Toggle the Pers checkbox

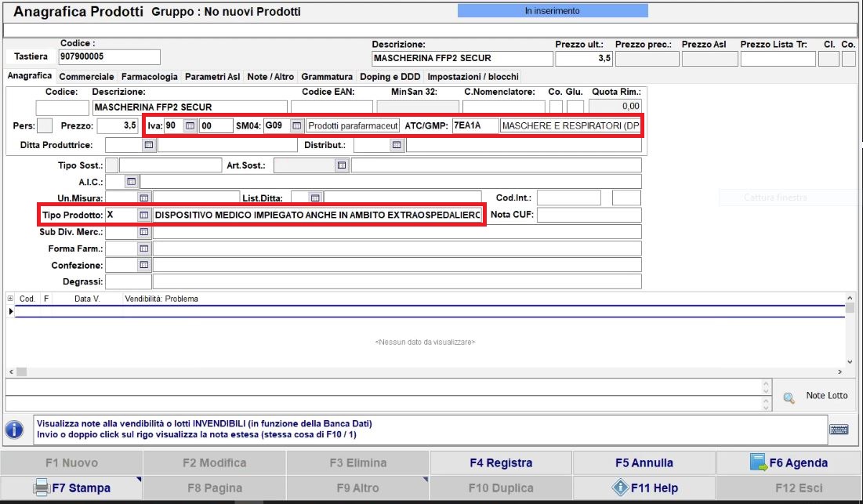coord(45,125)
